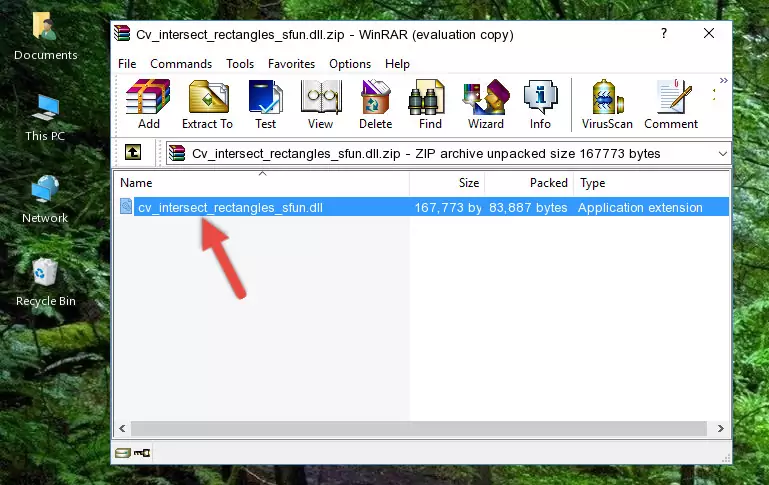Click the Extract To toolbar icon

point(207,104)
